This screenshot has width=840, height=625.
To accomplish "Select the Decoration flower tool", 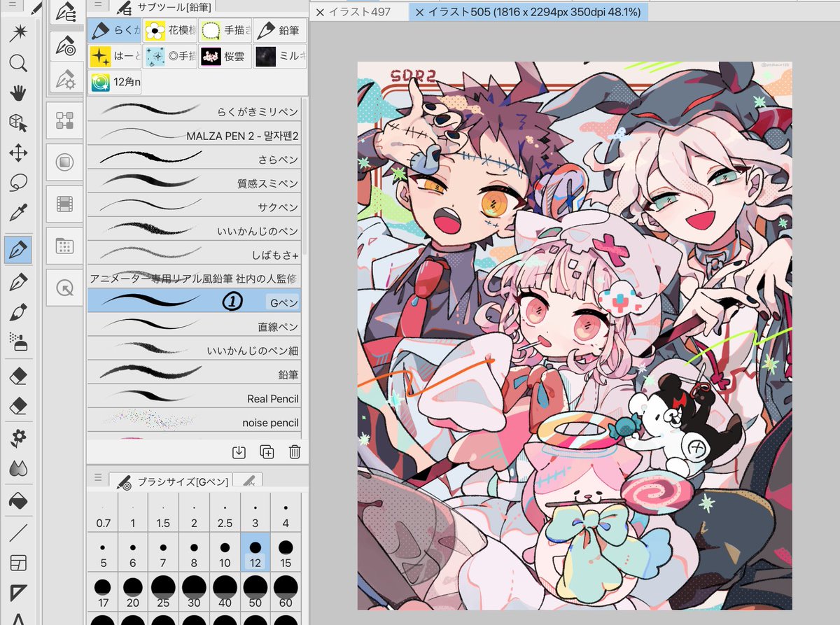I will (18, 438).
